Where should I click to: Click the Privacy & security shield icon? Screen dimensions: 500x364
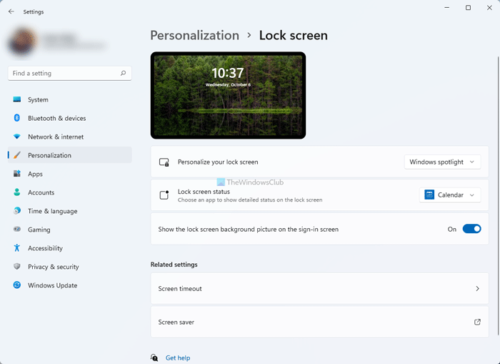click(17, 266)
